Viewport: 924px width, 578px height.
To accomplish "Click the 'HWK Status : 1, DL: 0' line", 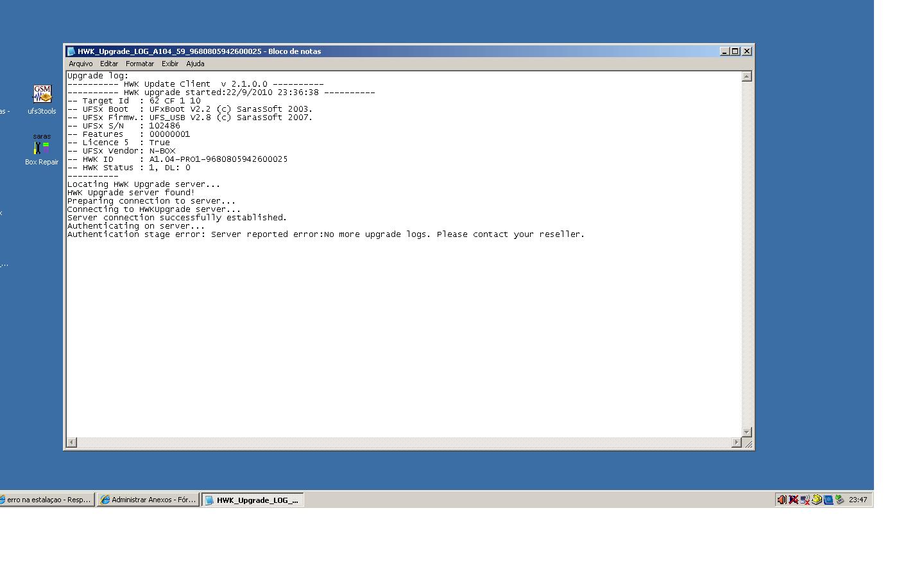I will tap(129, 168).
